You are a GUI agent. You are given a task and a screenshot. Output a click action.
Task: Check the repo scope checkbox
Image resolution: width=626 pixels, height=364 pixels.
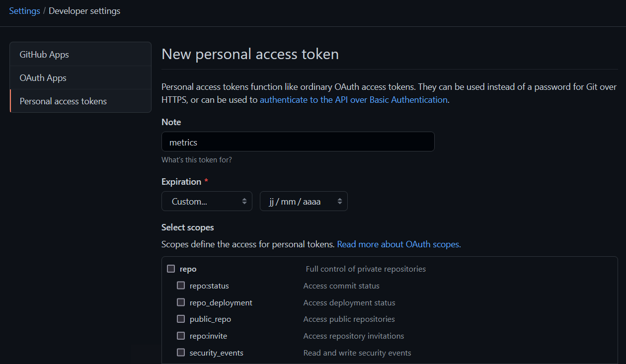point(171,268)
